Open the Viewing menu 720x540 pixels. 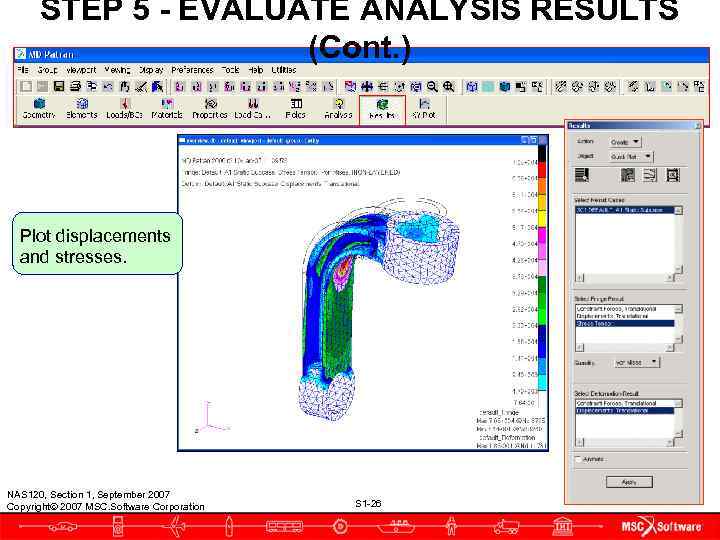point(117,70)
